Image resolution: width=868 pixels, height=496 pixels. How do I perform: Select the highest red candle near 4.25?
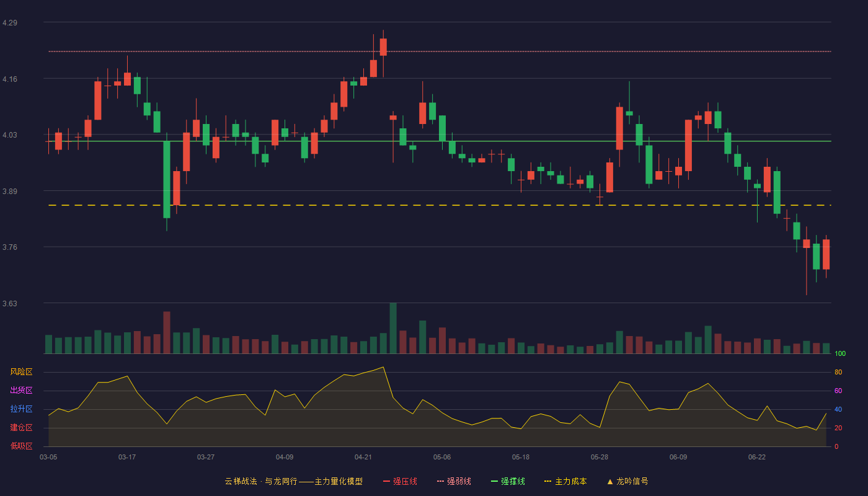click(x=383, y=47)
